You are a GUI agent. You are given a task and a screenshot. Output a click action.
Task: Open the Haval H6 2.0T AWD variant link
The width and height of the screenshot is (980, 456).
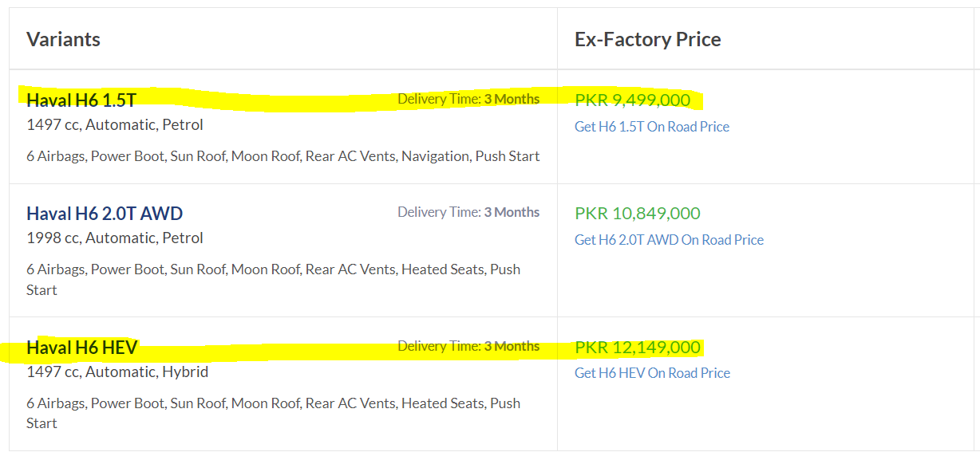pyautogui.click(x=105, y=214)
